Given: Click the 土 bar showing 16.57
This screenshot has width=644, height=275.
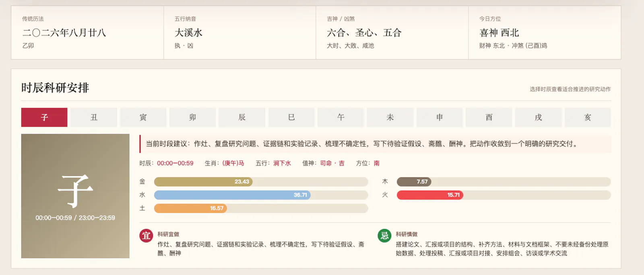Looking at the screenshot, I should (190, 208).
